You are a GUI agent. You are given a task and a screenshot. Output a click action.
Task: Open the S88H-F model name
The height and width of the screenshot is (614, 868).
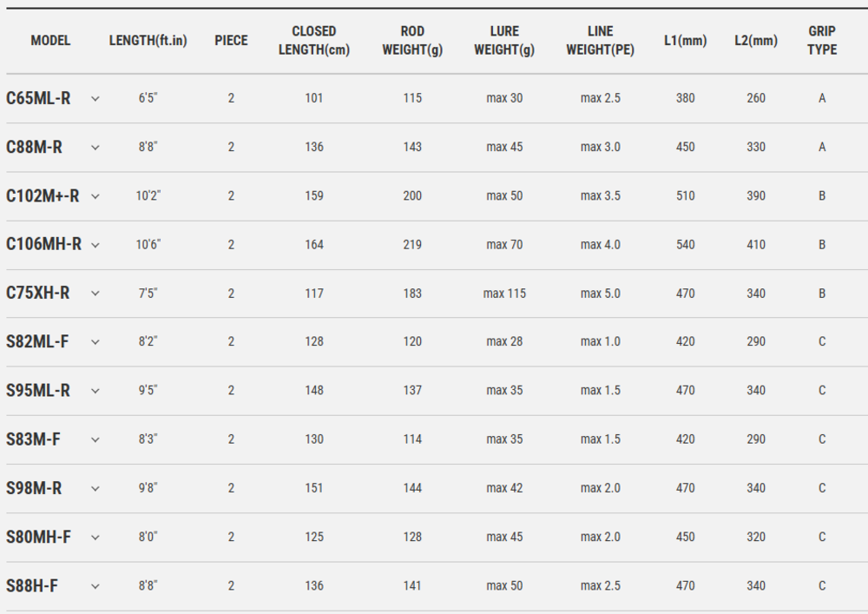point(32,585)
